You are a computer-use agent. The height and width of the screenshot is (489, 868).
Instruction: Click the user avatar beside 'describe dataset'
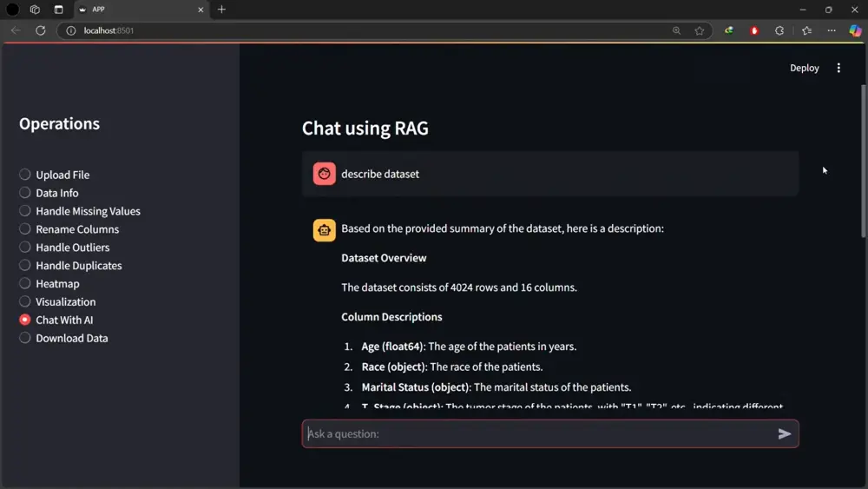(325, 174)
